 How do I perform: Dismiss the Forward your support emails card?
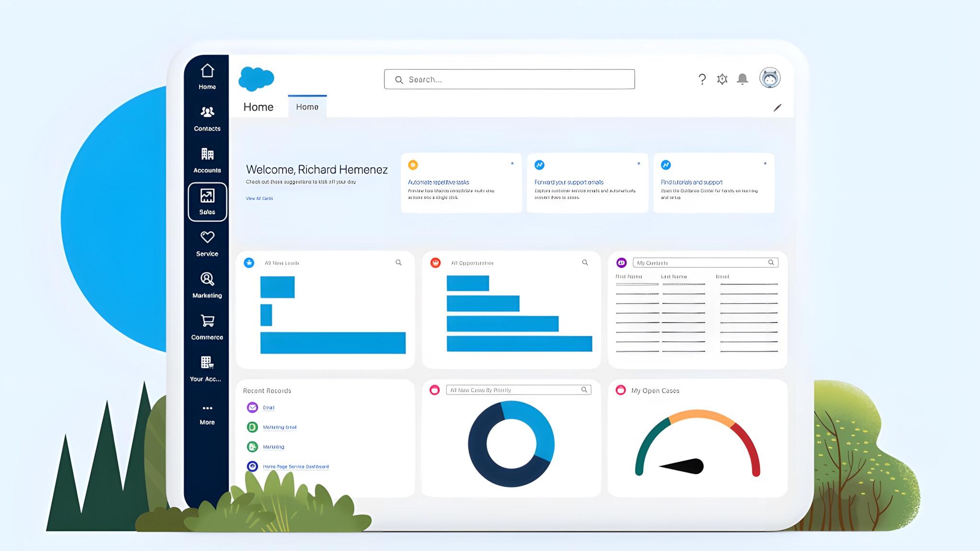(x=638, y=164)
